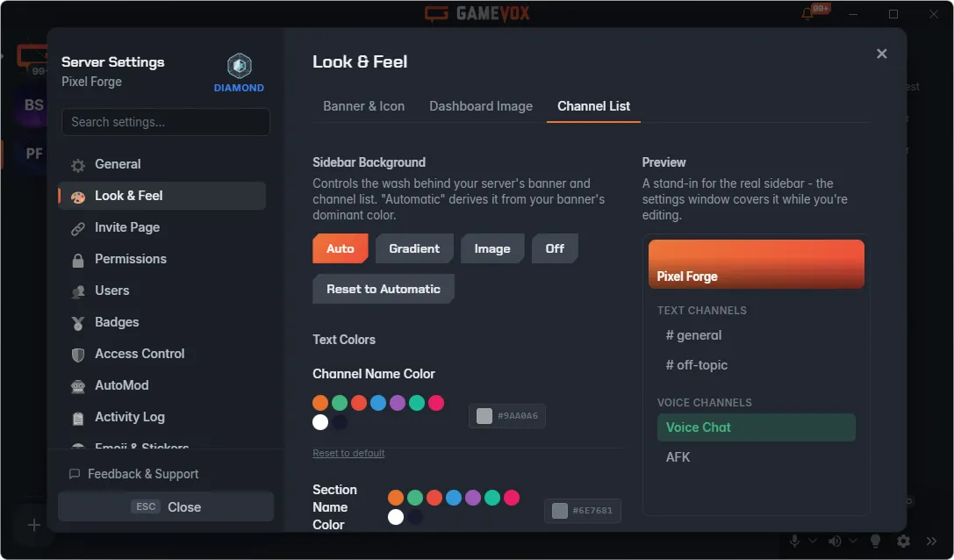Click the speaker volume icon in bottom bar

(835, 541)
